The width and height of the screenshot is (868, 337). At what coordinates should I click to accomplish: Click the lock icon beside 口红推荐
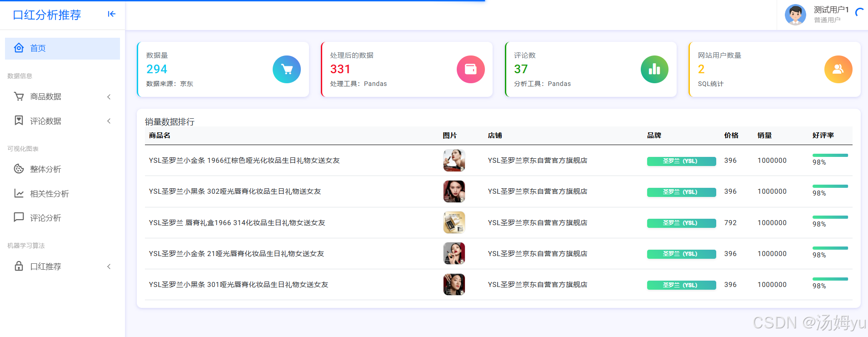[x=19, y=266]
